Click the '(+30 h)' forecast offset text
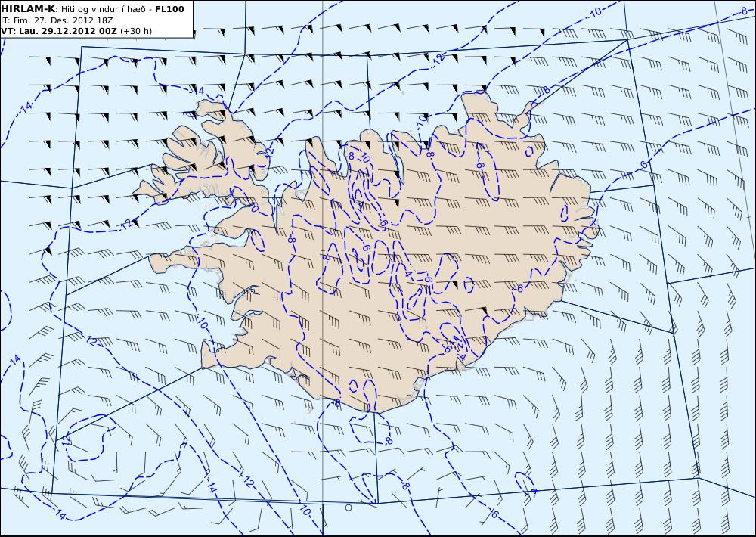 pos(136,31)
